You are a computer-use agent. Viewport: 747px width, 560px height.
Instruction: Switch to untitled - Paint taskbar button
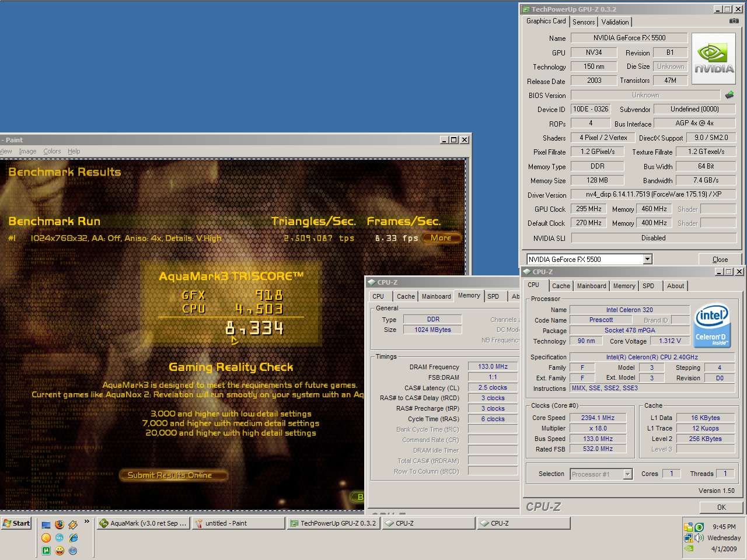coord(238,523)
